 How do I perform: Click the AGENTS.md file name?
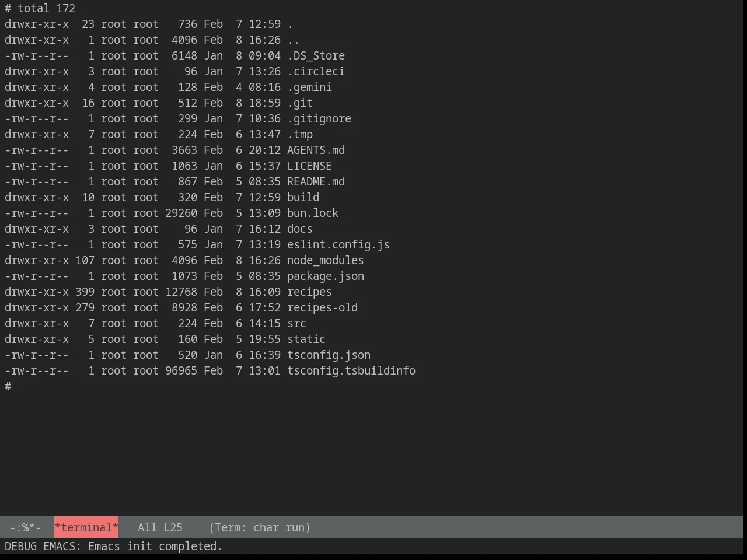click(316, 150)
